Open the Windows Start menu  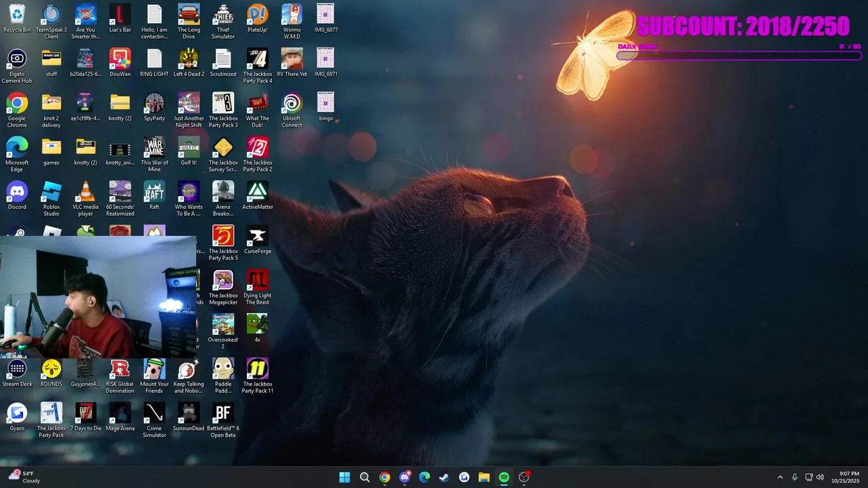click(344, 477)
